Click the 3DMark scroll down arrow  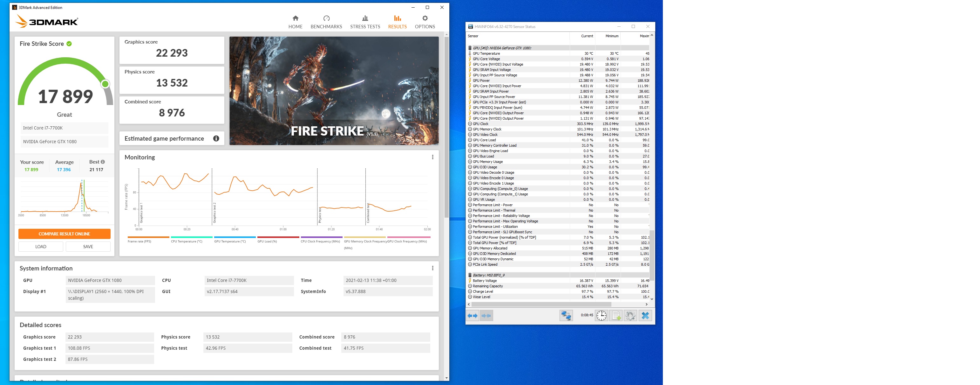pyautogui.click(x=446, y=378)
